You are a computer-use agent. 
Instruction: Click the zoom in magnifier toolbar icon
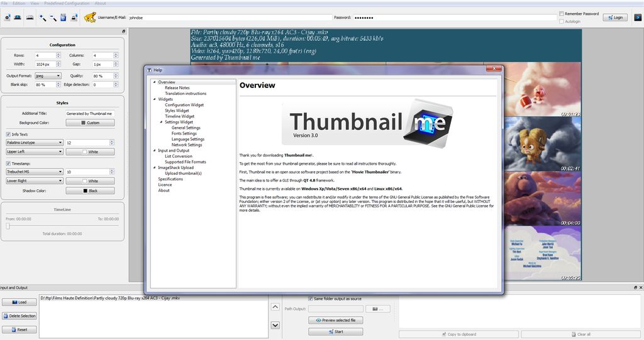pyautogui.click(x=42, y=18)
